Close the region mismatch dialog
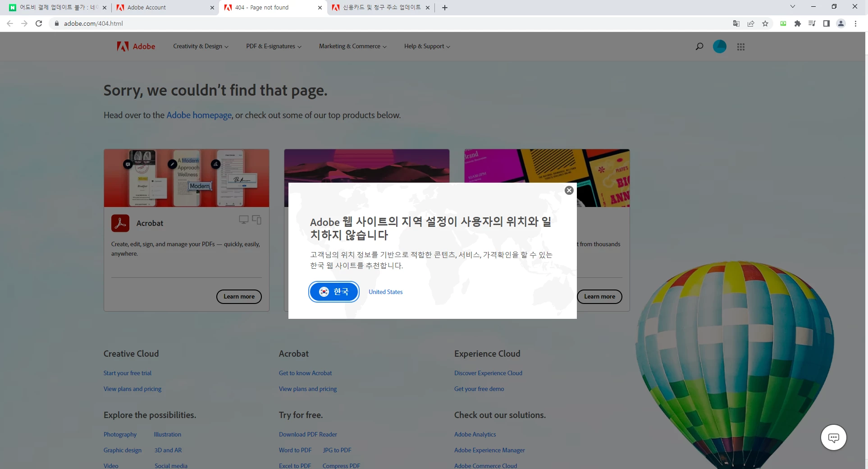Viewport: 868px width, 469px height. 569,190
